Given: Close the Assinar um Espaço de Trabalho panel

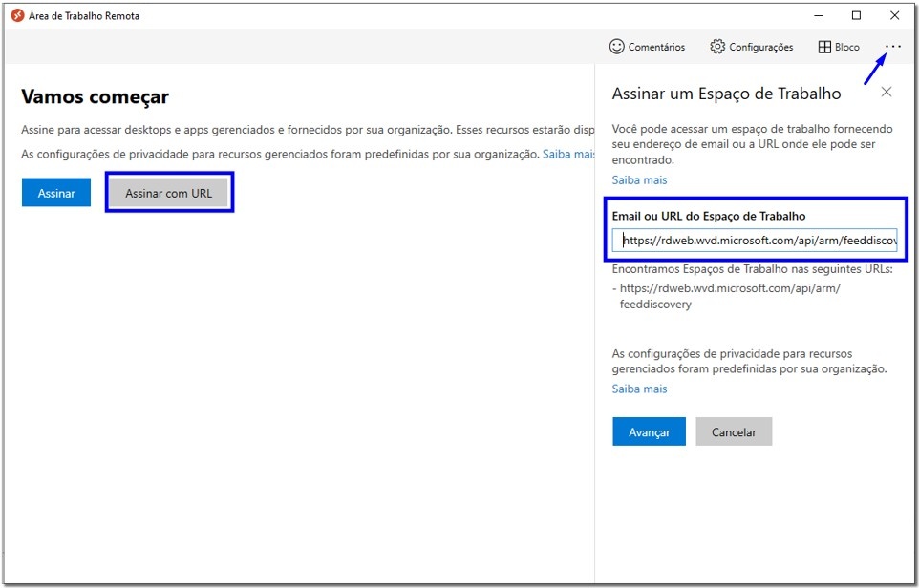Looking at the screenshot, I should 887,93.
